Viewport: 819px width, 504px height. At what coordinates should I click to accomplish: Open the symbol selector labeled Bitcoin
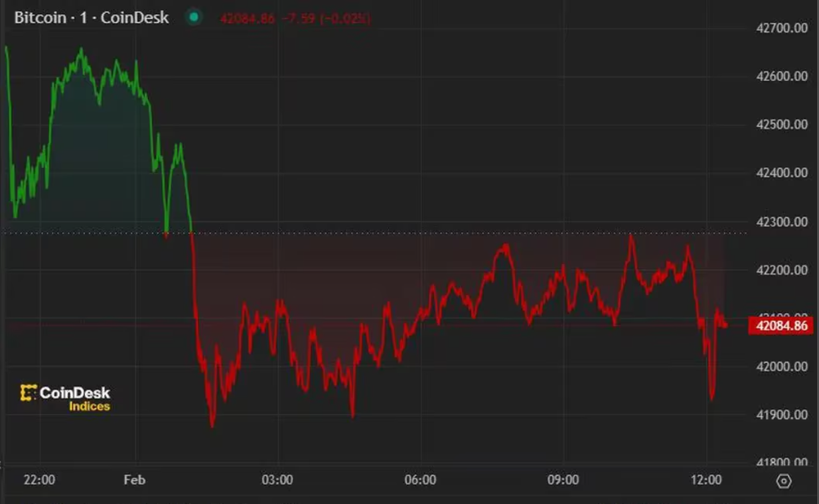(x=38, y=18)
